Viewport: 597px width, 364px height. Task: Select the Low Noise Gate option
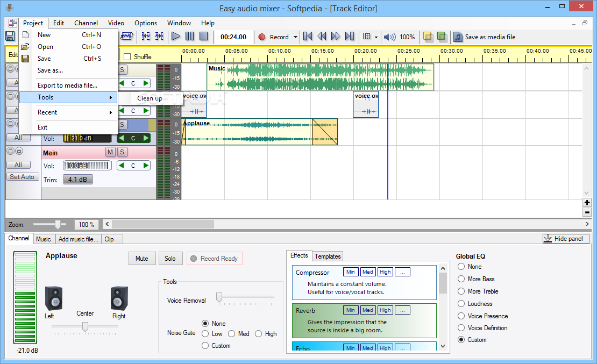coord(205,333)
